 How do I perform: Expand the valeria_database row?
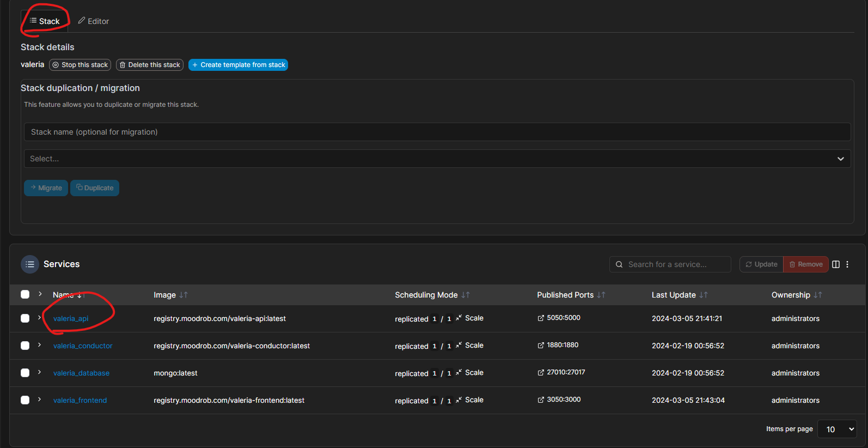pyautogui.click(x=40, y=372)
